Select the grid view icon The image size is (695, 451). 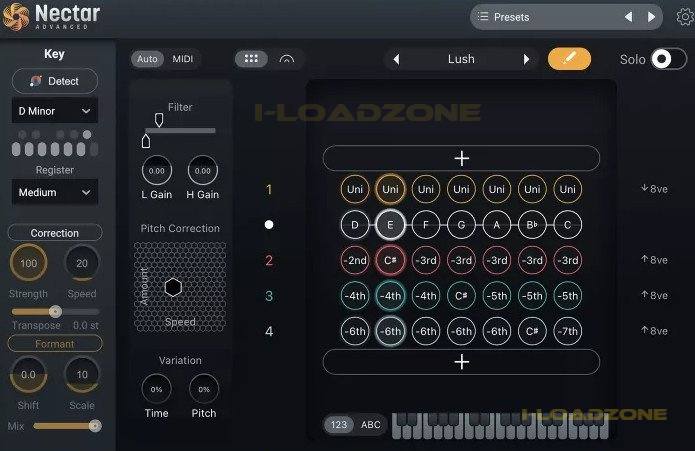251,59
